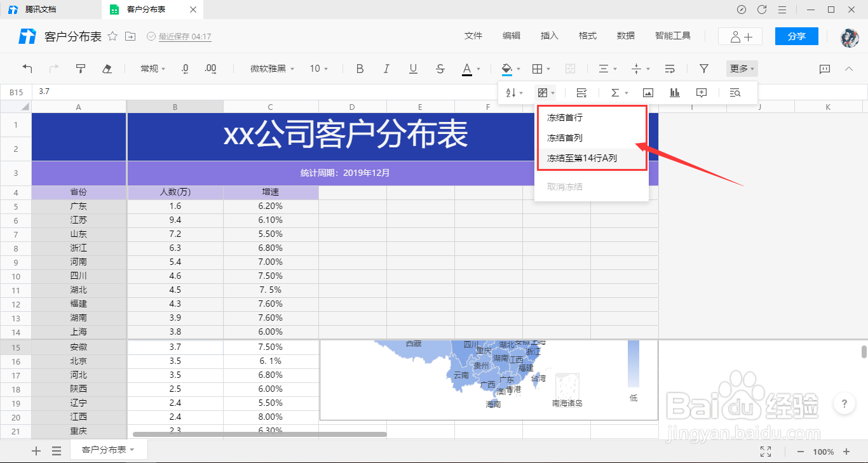Select 冻结首行 from the freeze menu
Image resolution: width=868 pixels, height=463 pixels.
coord(564,117)
